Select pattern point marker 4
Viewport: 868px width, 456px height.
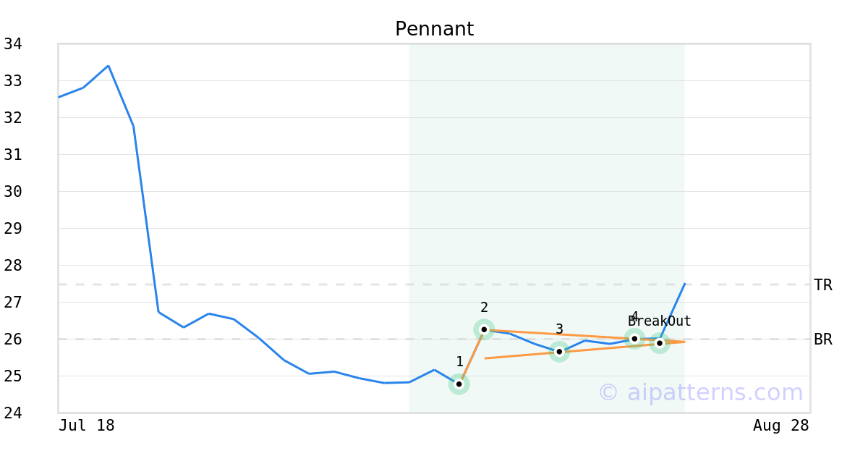634,339
